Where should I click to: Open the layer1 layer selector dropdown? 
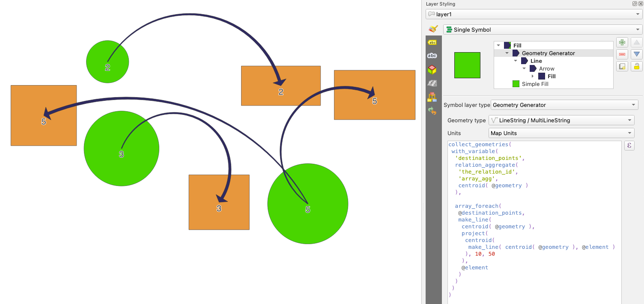coord(534,15)
